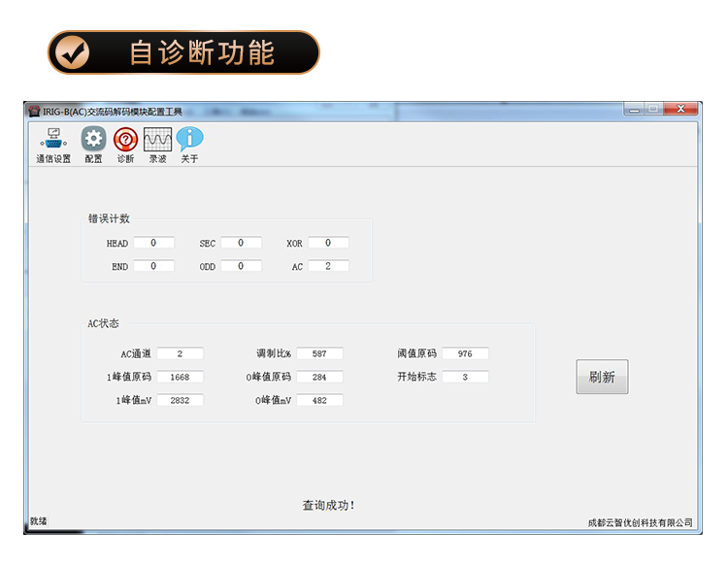
Task: Click the 1峰值mV field showing 2832
Action: [181, 400]
